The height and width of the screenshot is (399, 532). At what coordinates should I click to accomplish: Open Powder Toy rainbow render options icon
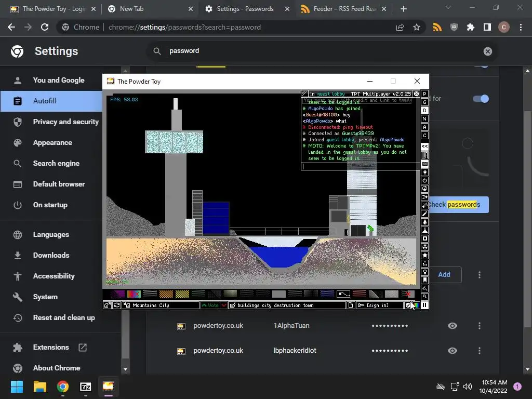tap(416, 305)
